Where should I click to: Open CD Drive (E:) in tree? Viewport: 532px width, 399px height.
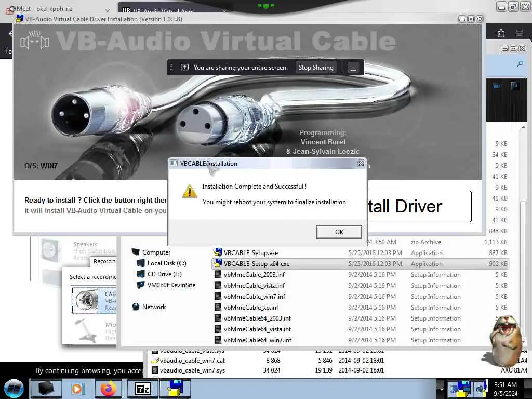tap(159, 274)
